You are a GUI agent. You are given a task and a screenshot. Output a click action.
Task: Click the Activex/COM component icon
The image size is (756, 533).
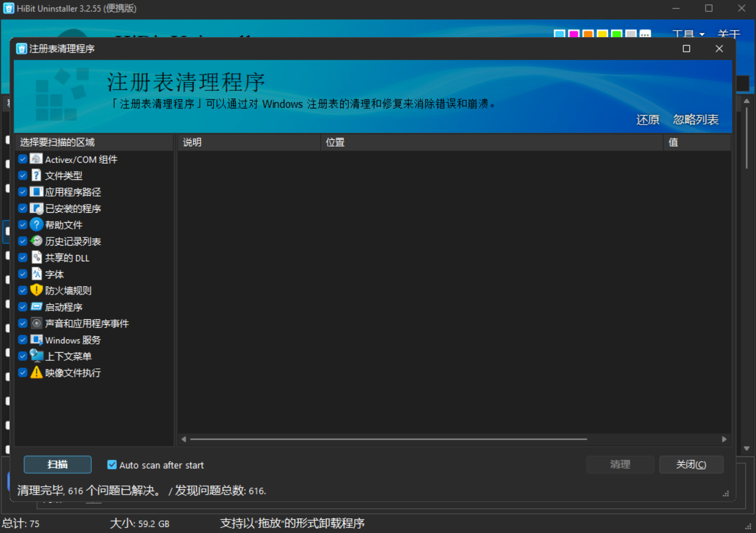click(36, 159)
